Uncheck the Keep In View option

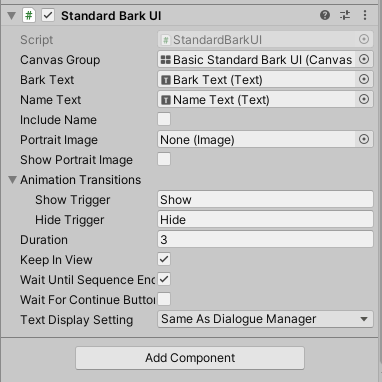164,259
